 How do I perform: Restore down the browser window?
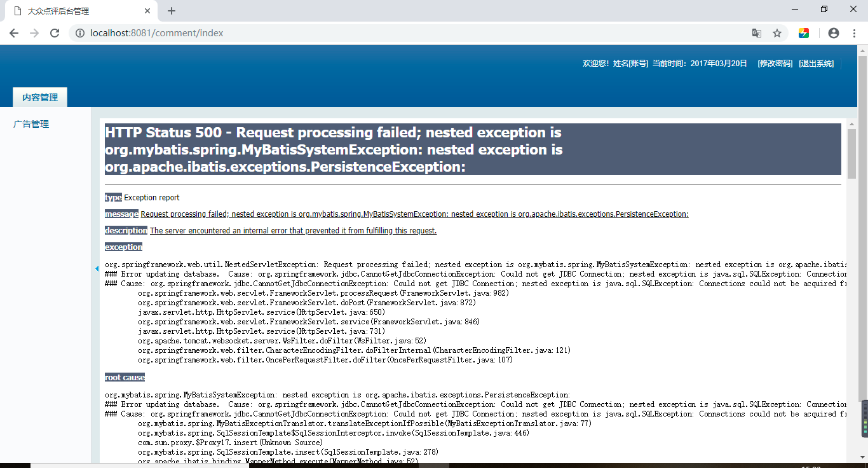coord(824,10)
